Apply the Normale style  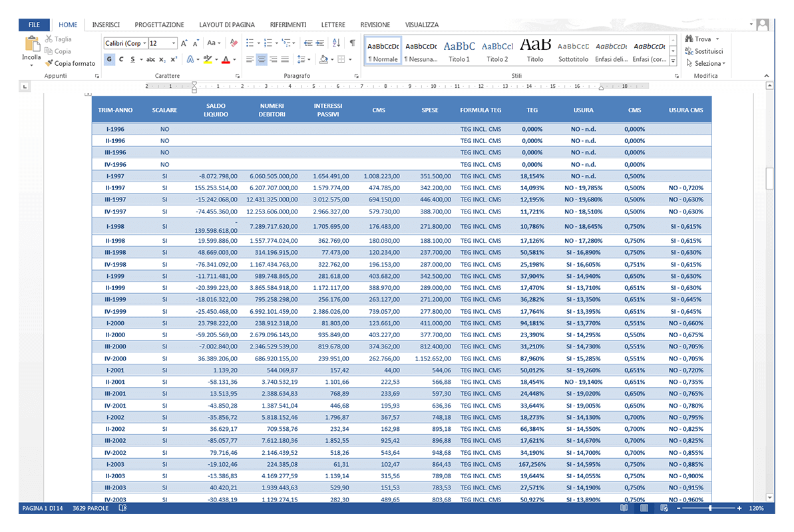pos(383,51)
